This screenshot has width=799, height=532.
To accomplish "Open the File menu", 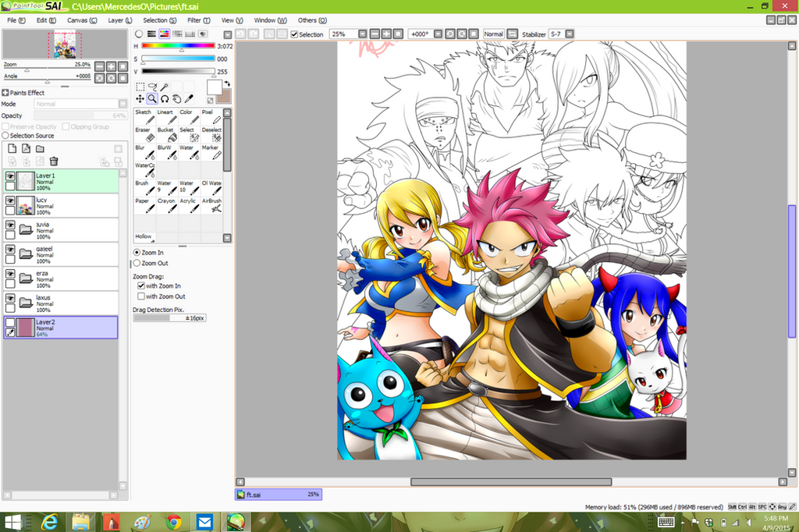I will pos(16,20).
